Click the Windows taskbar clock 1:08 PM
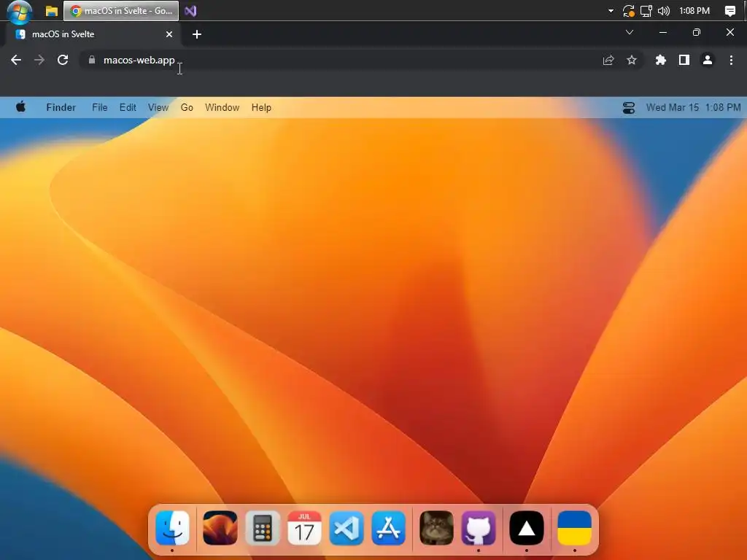The image size is (747, 560). [694, 11]
